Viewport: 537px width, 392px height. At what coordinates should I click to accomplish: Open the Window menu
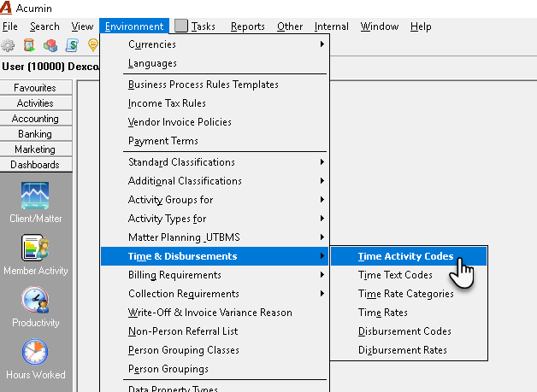coord(380,26)
